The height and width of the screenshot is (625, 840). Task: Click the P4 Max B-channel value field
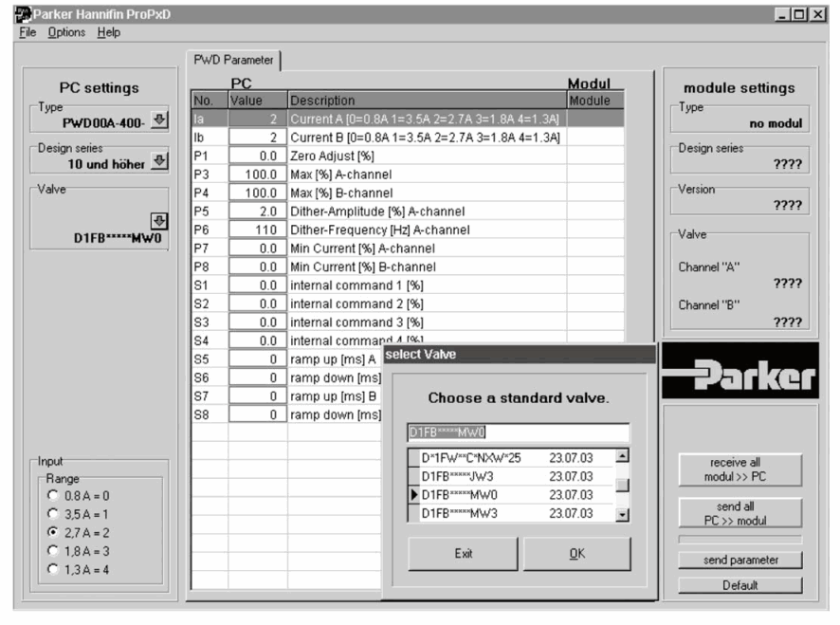click(x=257, y=193)
